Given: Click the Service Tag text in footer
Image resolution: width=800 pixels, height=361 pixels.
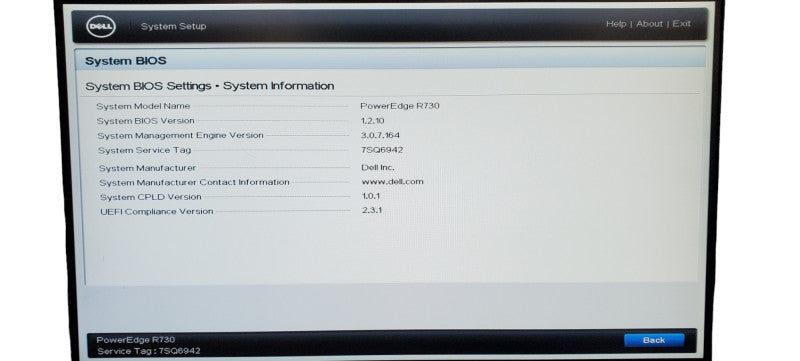Looking at the screenshot, I should click(x=148, y=351).
